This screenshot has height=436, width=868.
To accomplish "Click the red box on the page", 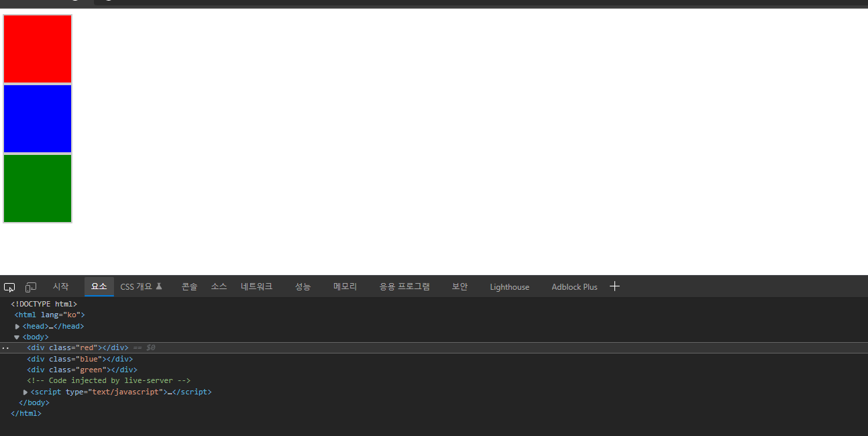I will pyautogui.click(x=38, y=49).
